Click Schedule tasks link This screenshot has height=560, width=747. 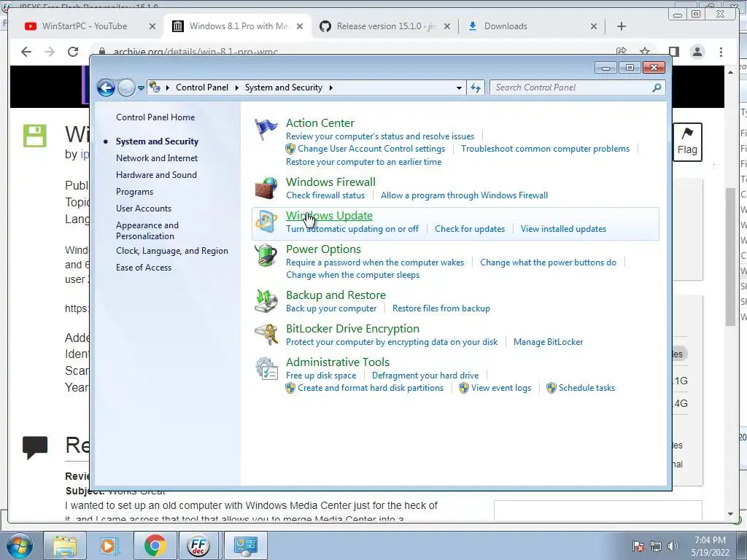pos(587,388)
